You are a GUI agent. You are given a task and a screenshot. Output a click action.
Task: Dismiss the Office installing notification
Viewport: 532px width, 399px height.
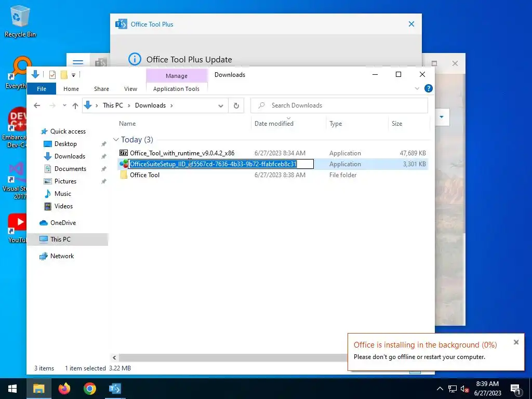tap(516, 342)
